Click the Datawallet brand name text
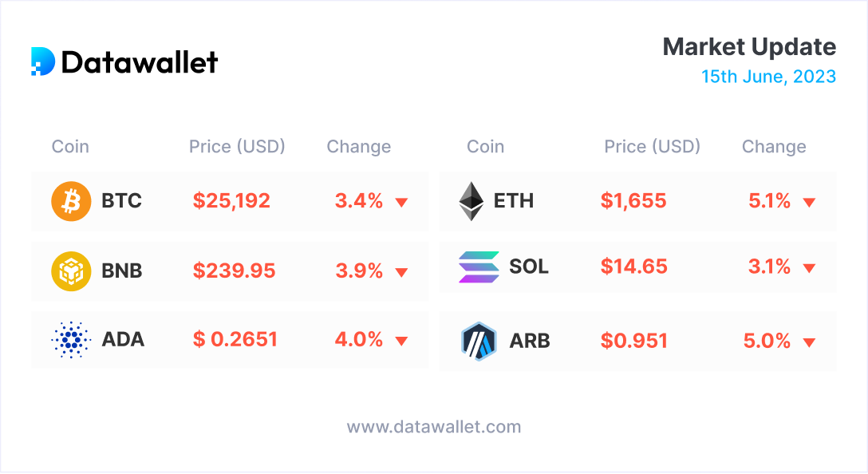This screenshot has width=868, height=474. pyautogui.click(x=140, y=62)
